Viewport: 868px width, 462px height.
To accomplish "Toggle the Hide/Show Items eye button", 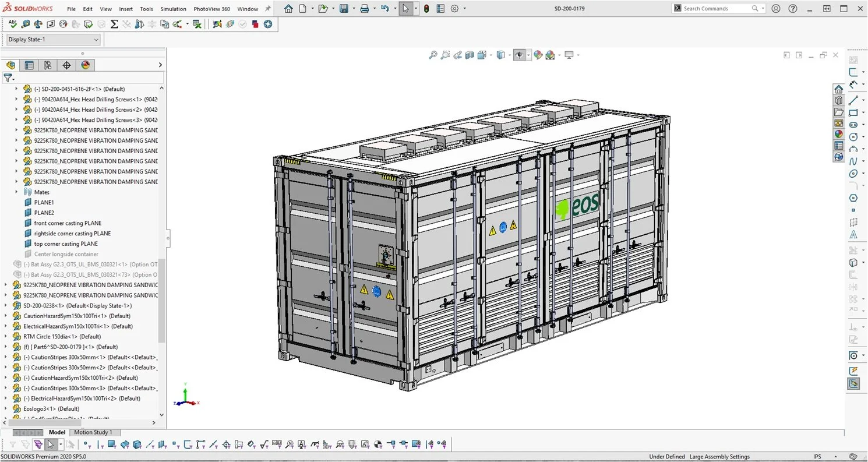I will (518, 55).
